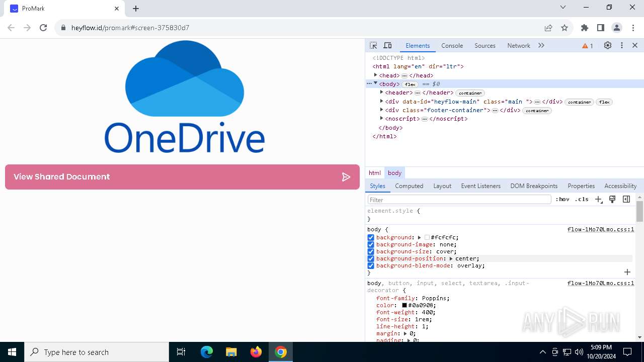Disable the background-size property checkbox
Viewport: 644px width, 362px height.
(371, 251)
